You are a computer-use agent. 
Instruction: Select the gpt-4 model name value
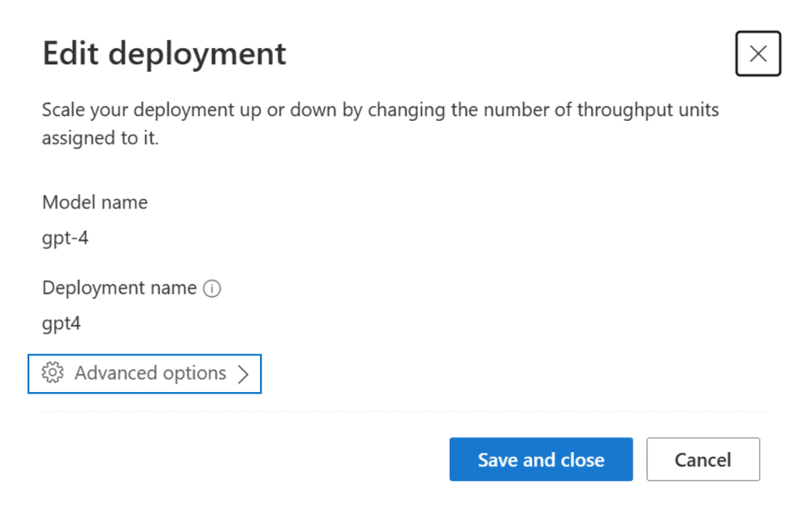(65, 239)
